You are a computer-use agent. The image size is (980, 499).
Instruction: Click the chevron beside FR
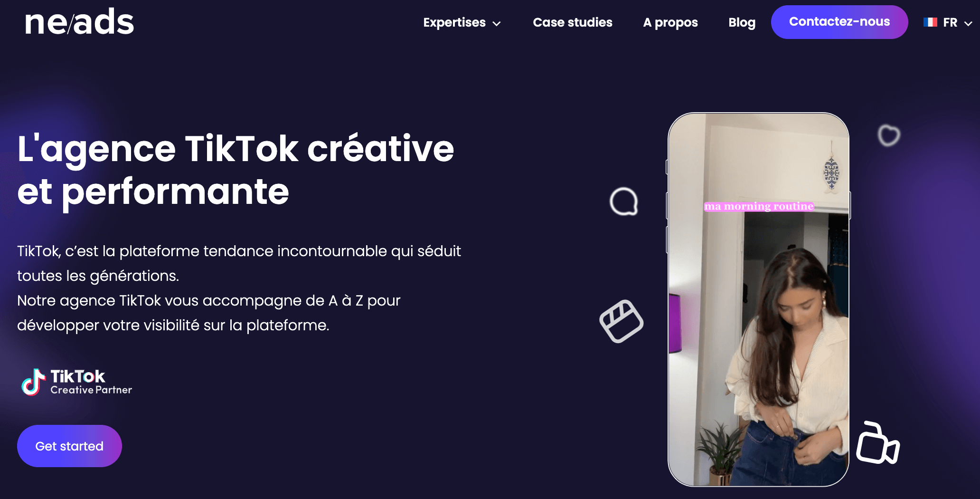(968, 23)
